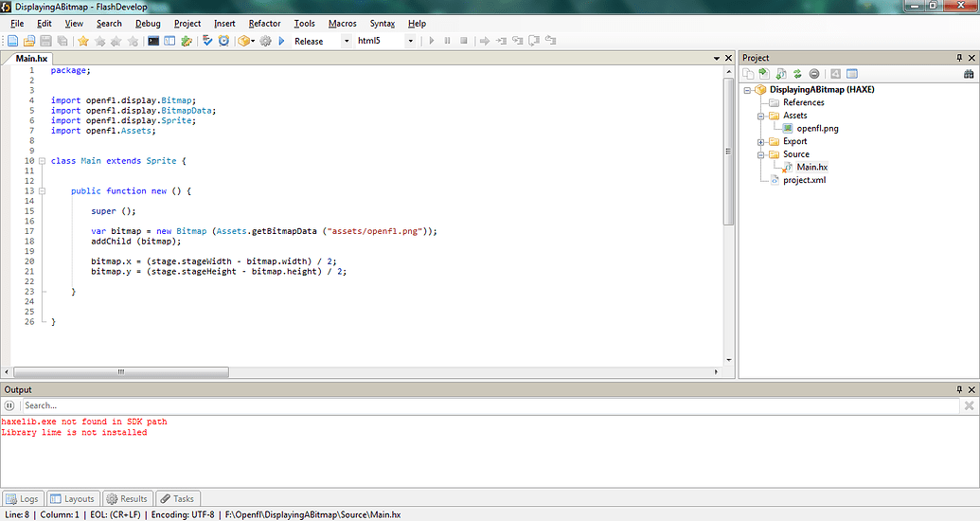Click the blue window icon in Project panel toolbar
Screen dimensions: 980x521
point(852,74)
